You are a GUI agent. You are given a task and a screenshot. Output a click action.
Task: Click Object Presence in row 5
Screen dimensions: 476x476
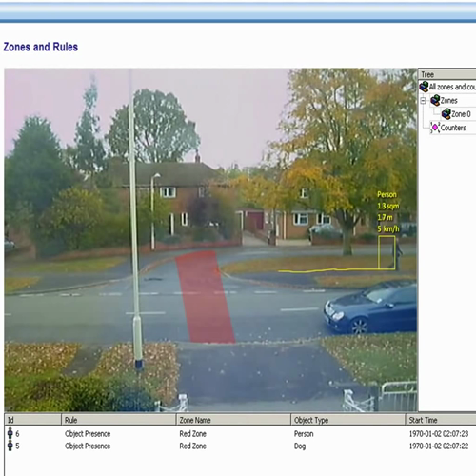[x=88, y=446]
